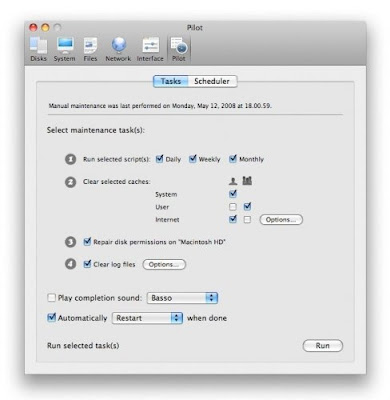The image size is (390, 400).
Task: Open the Restart action dropdown
Action: click(x=147, y=318)
